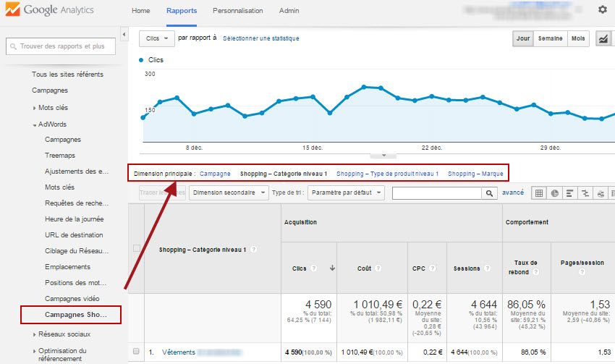This screenshot has height=364, width=615.
Task: Select Jour time granularity
Action: click(523, 38)
